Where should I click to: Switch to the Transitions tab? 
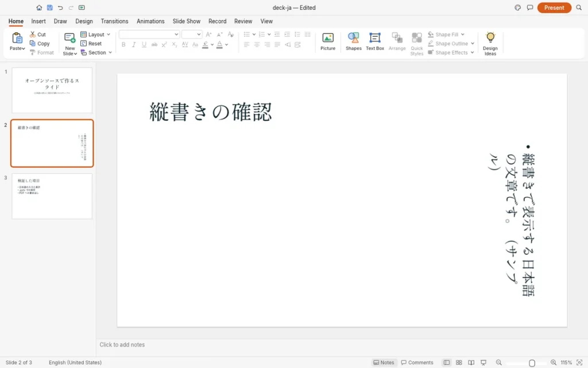(114, 21)
